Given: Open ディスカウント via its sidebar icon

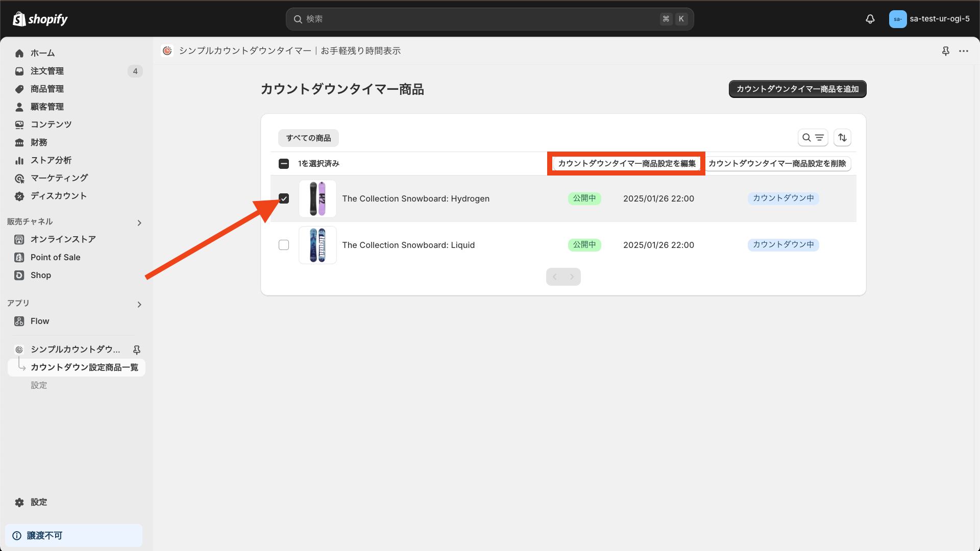Looking at the screenshot, I should point(19,196).
